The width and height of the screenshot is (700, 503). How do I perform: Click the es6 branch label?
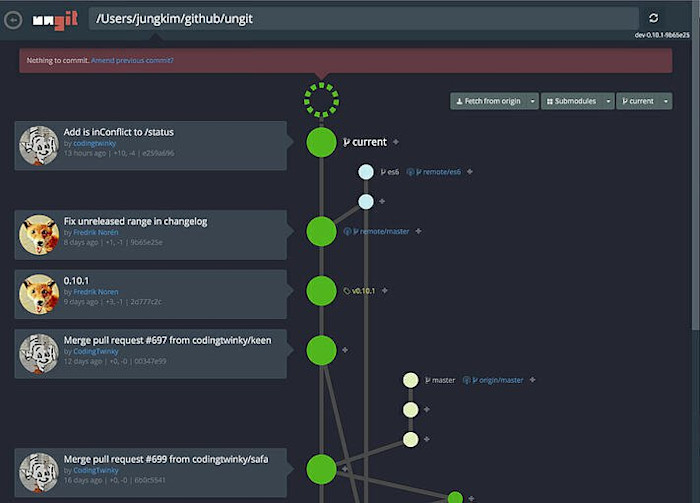[x=390, y=172]
